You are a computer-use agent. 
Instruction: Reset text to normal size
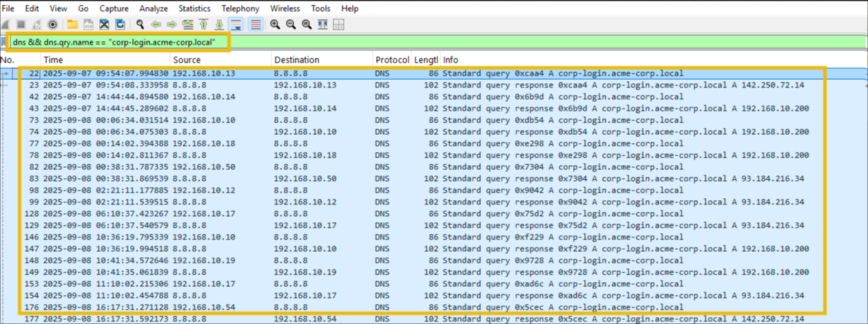pyautogui.click(x=307, y=25)
